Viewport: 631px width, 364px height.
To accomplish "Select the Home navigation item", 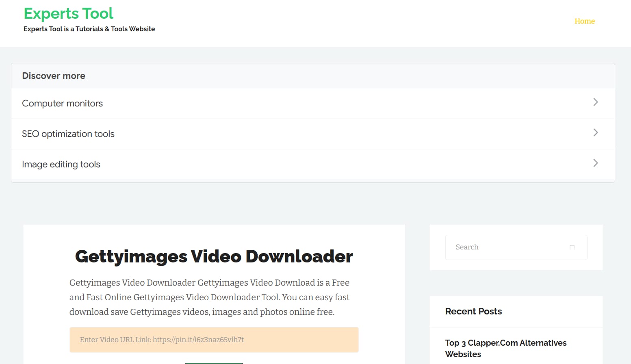I will [x=584, y=21].
